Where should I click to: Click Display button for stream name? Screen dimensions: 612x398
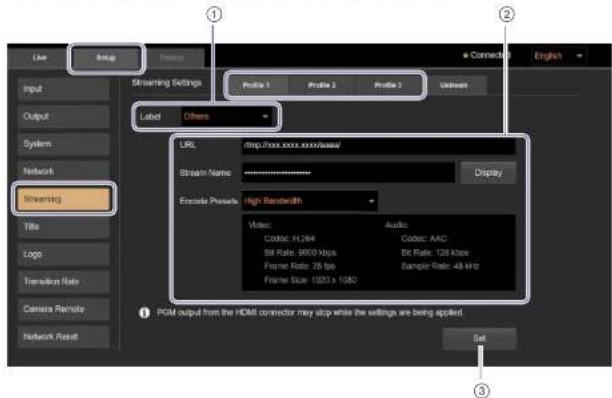[x=488, y=172]
